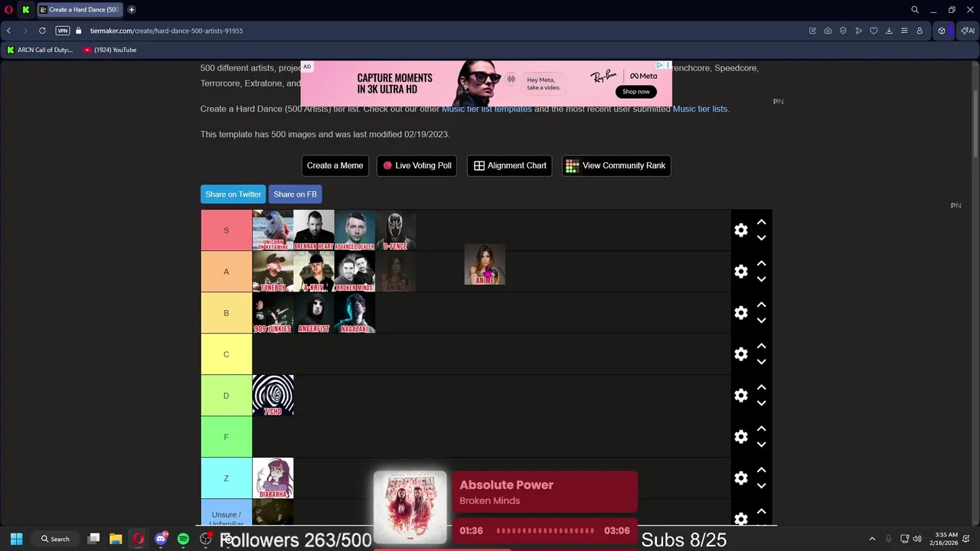
Task: Open Easy Setup sliders icon
Action: [904, 31]
